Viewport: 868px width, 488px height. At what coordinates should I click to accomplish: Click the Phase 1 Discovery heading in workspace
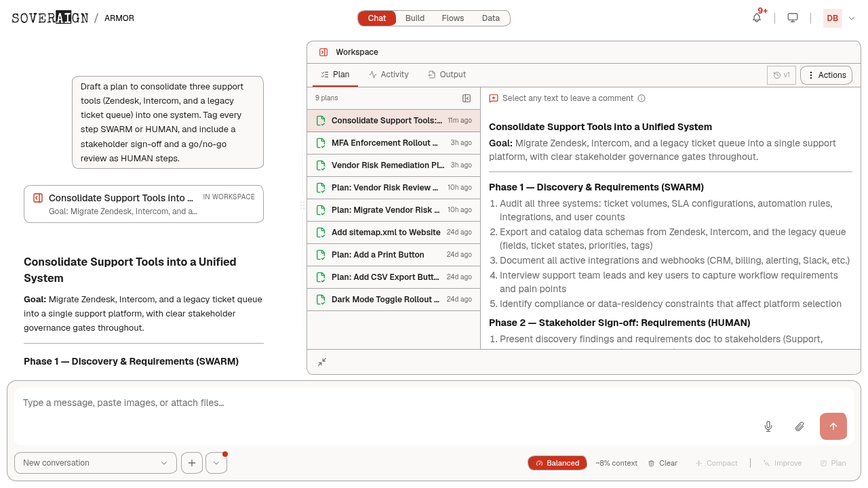[x=596, y=187]
